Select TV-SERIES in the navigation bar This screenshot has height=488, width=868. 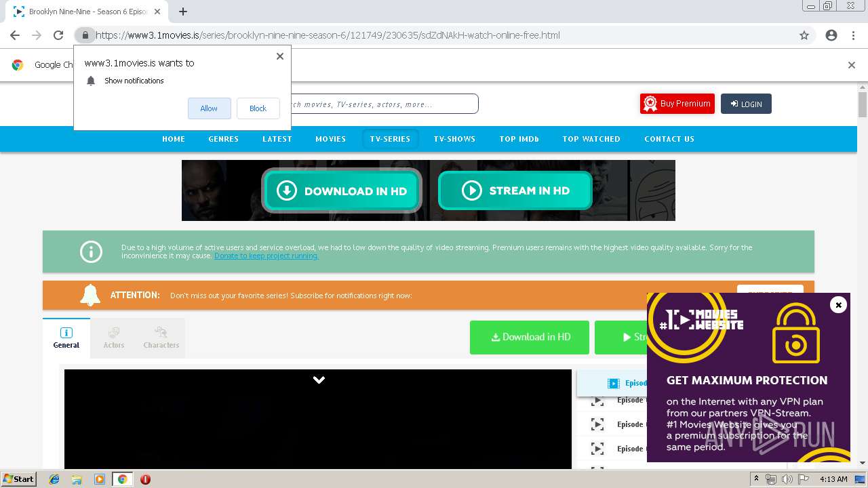(x=390, y=139)
